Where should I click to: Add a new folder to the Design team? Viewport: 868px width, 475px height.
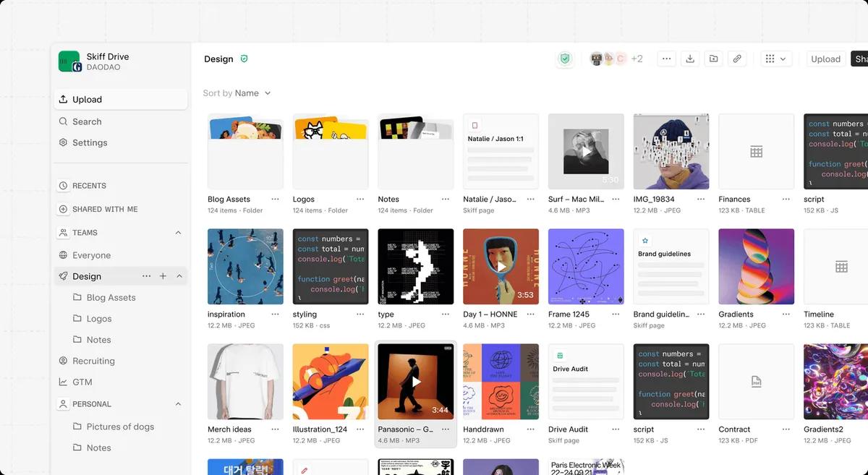(163, 276)
